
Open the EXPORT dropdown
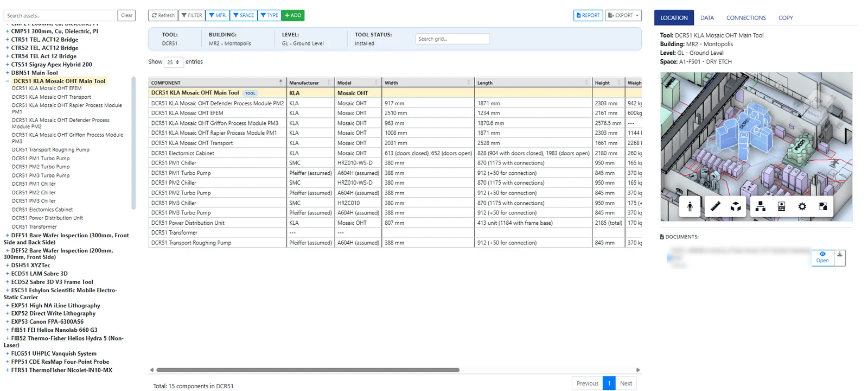tap(623, 15)
